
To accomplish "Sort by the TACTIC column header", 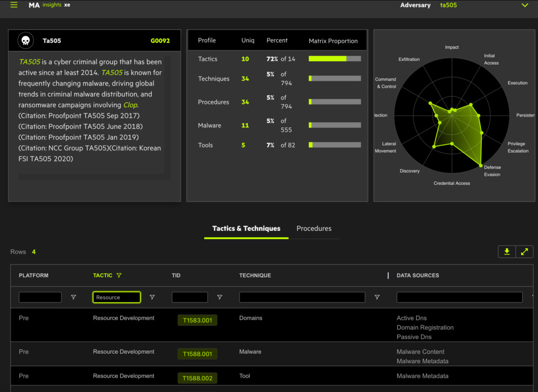I will pyautogui.click(x=102, y=276).
